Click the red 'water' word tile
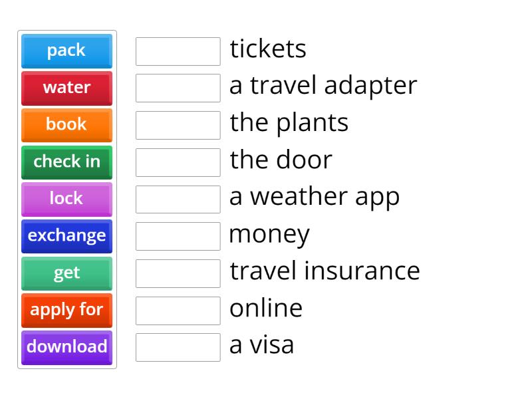The image size is (532, 399). 66,88
